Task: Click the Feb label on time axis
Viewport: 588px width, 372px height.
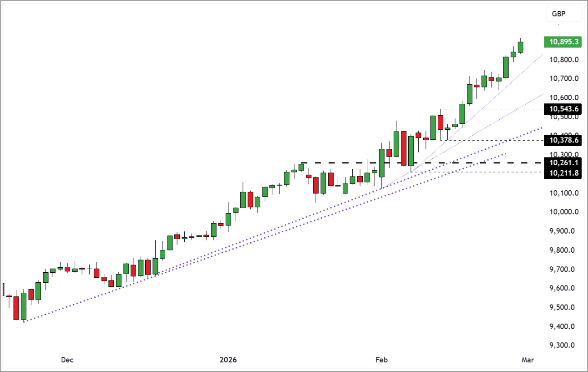Action: pyautogui.click(x=381, y=360)
